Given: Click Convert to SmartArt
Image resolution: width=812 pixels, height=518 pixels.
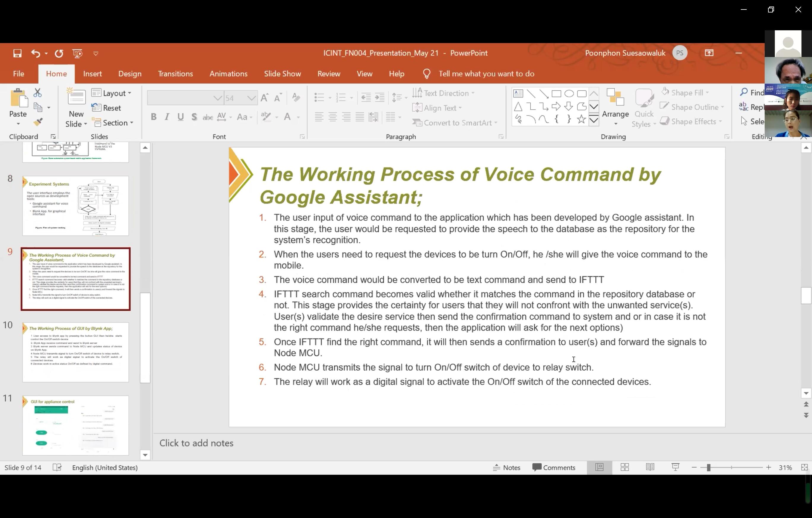Looking at the screenshot, I should 455,123.
